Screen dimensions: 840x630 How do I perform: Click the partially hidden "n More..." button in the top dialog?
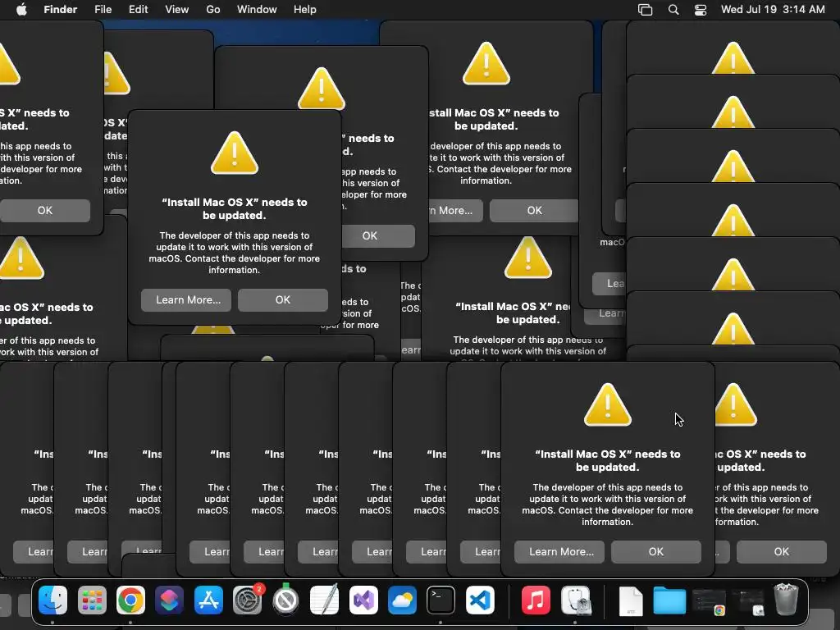coord(455,211)
